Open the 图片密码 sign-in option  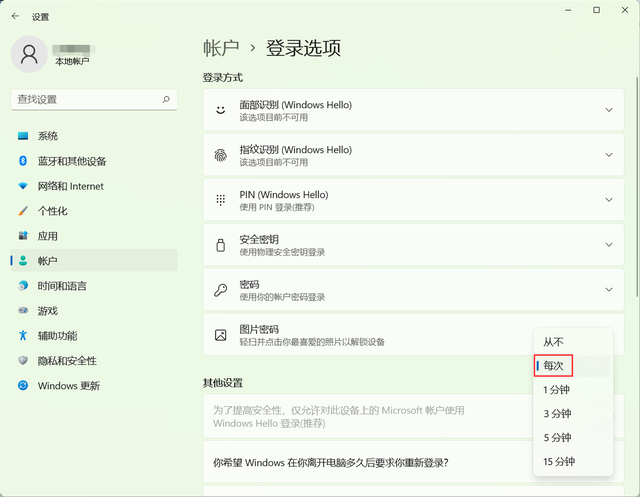pos(413,335)
